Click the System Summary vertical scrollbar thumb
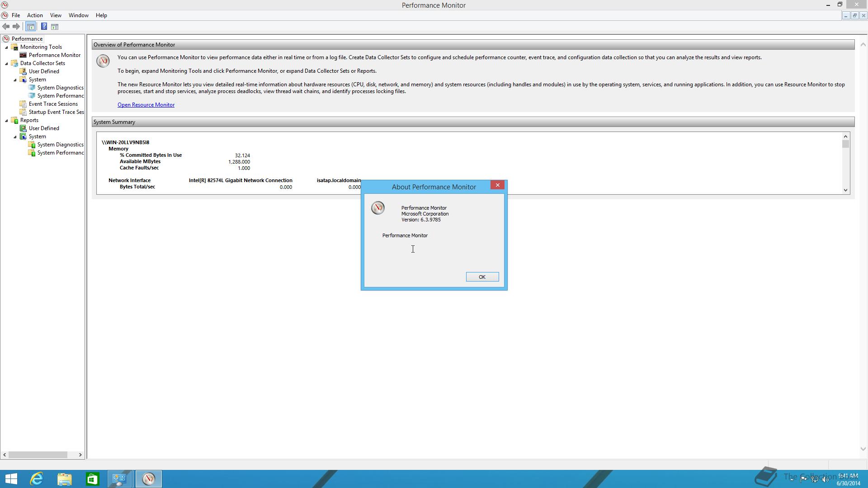The image size is (868, 488). (x=845, y=144)
